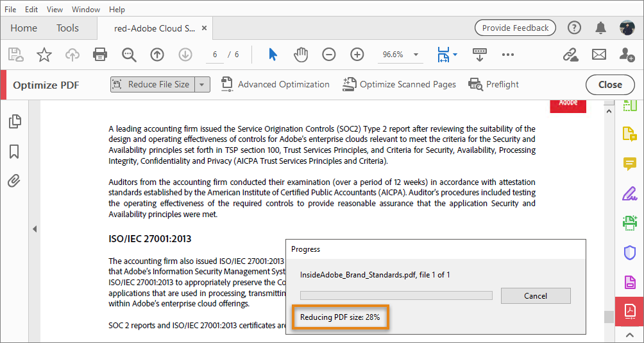This screenshot has height=343, width=644.
Task: Switch to the Home tab
Action: (24, 28)
